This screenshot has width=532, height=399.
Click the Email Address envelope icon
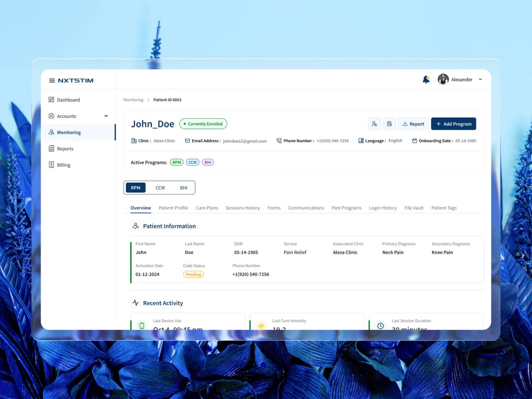[188, 141]
